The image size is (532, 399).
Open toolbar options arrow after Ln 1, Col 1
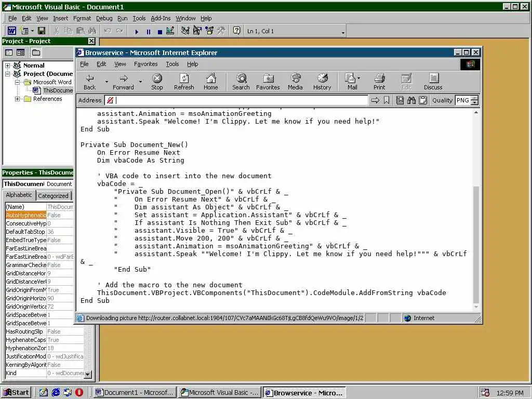pyautogui.click(x=343, y=33)
